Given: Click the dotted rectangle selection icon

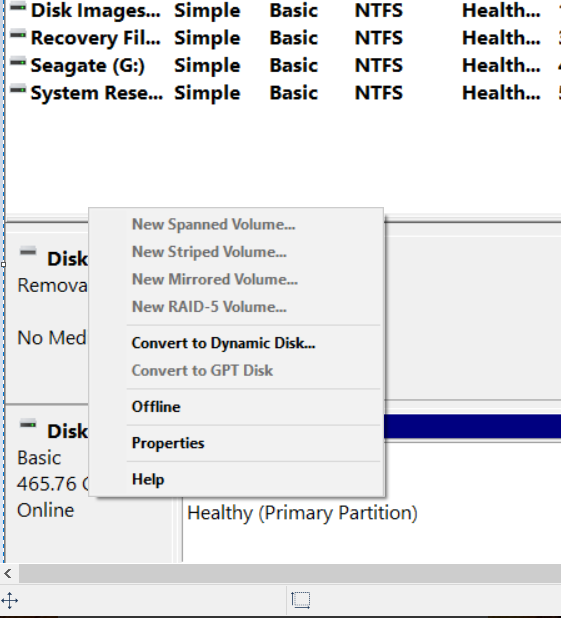Looking at the screenshot, I should [x=301, y=600].
